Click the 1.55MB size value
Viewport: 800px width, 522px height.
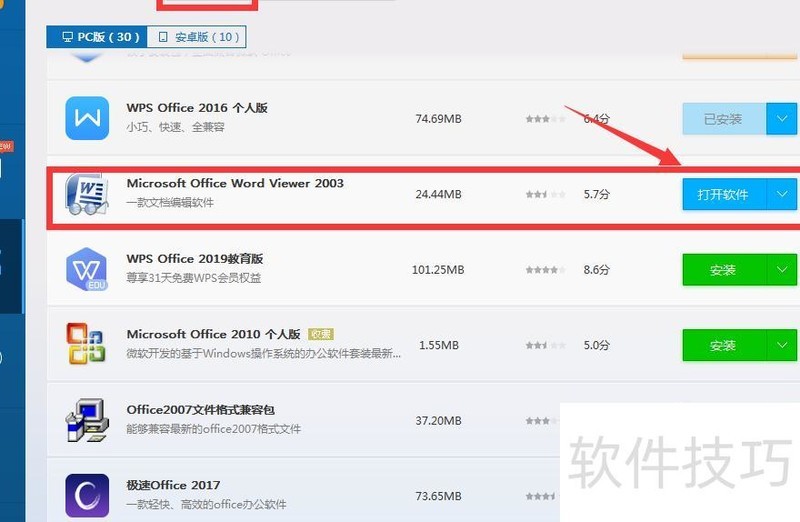click(x=439, y=345)
